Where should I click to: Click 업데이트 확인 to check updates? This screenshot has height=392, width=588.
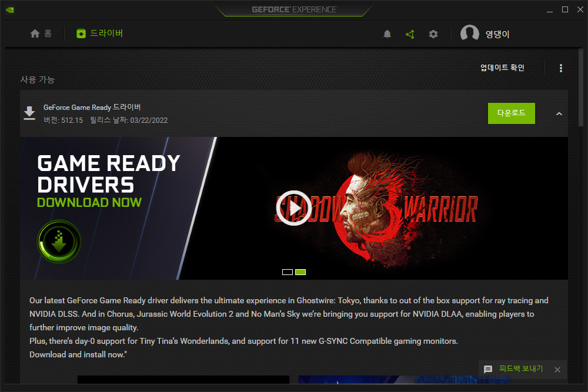502,68
